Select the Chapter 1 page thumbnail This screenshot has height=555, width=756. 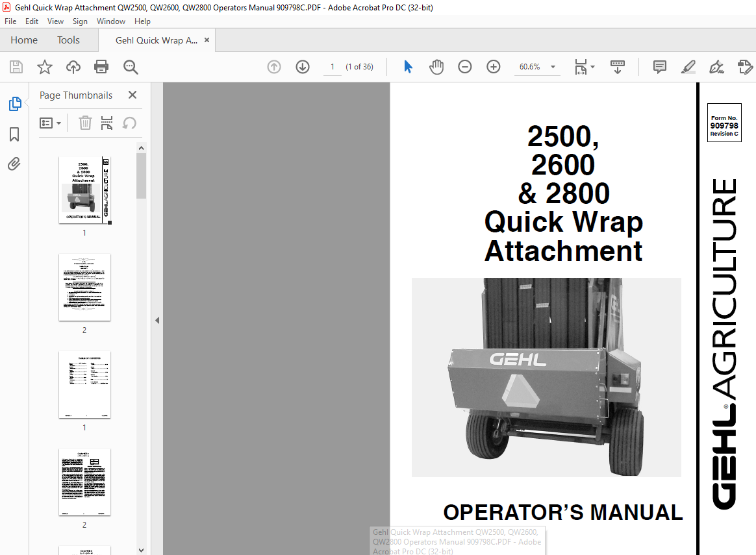pos(85,482)
